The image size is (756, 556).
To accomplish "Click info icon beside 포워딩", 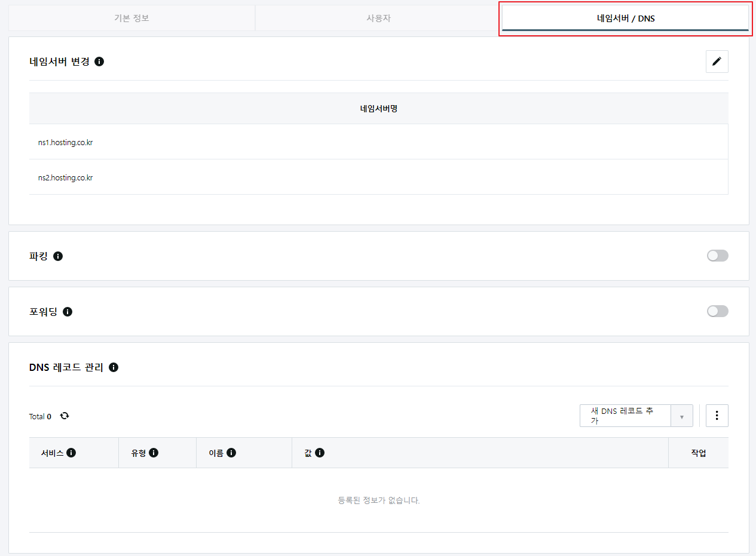I will 68,312.
